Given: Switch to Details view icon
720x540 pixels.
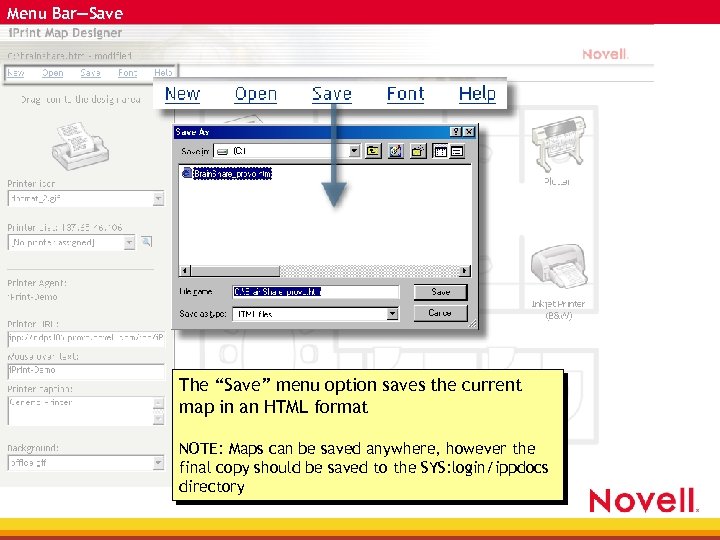Looking at the screenshot, I should pyautogui.click(x=457, y=151).
